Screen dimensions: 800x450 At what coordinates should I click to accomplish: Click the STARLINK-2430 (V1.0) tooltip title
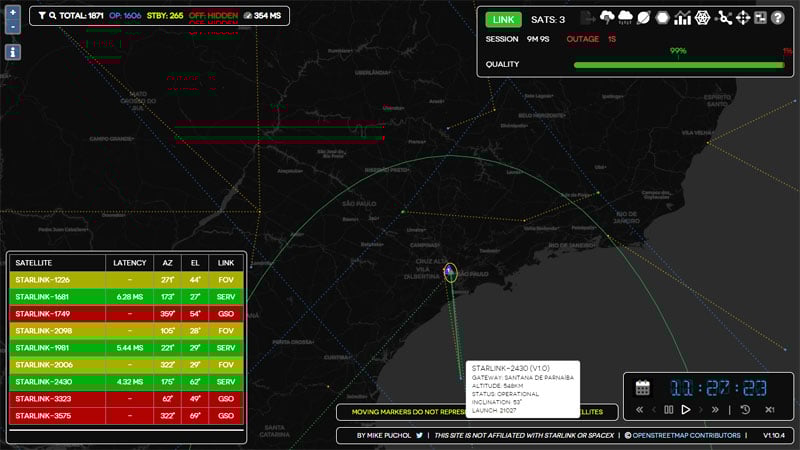coord(510,368)
